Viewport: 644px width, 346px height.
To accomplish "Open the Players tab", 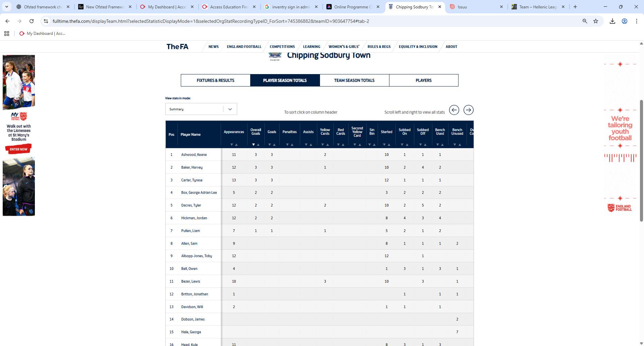I will click(x=424, y=80).
